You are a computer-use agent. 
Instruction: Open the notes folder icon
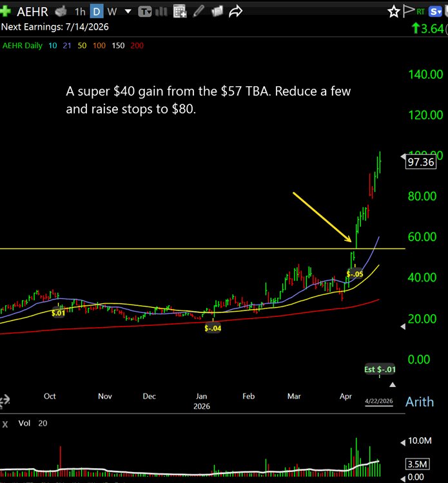click(217, 12)
